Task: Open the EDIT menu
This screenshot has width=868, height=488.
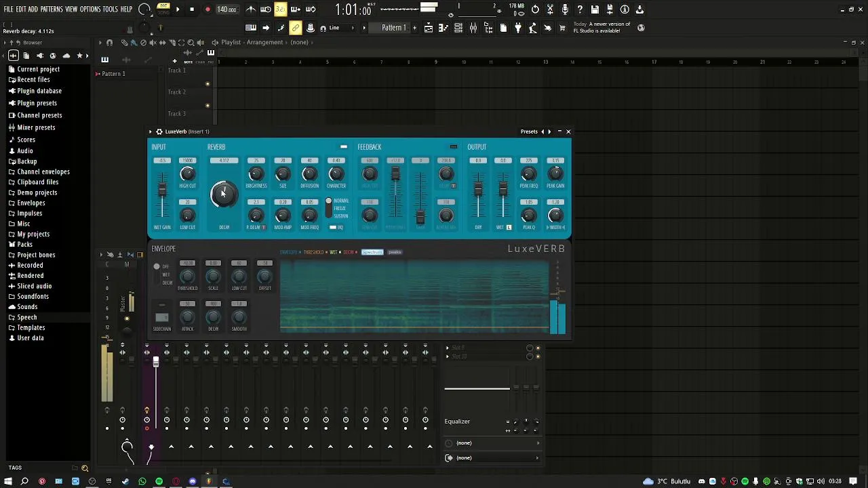Action: 21,9
